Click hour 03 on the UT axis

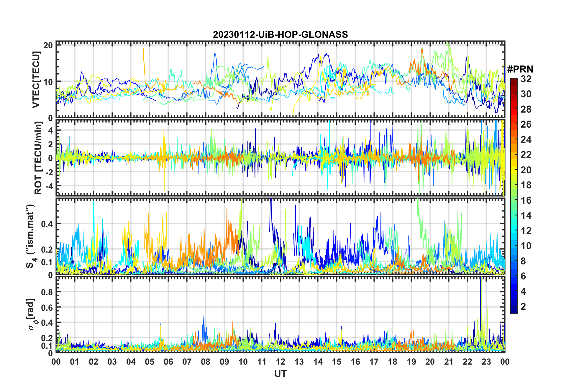point(112,362)
